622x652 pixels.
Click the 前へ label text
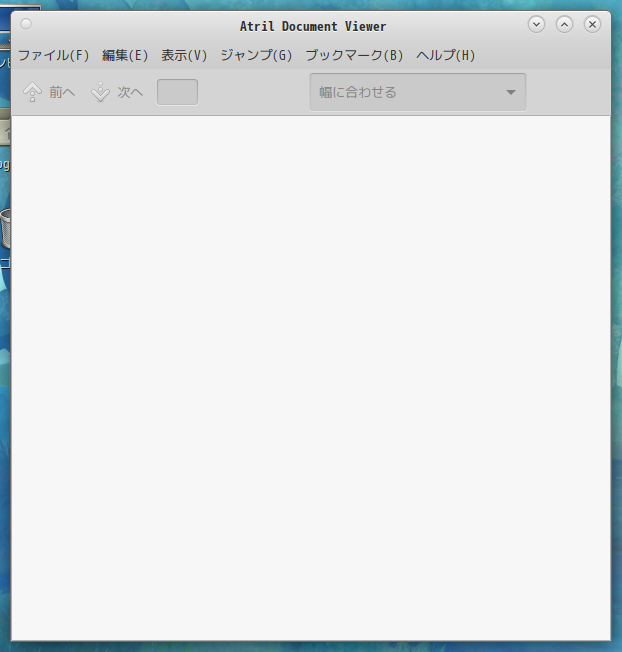pyautogui.click(x=62, y=92)
